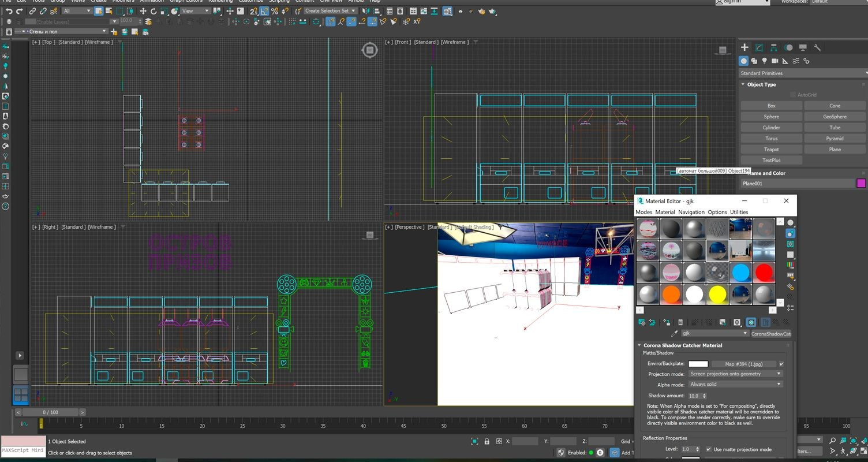Open the Projection mode dropdown
The width and height of the screenshot is (868, 462).
tap(735, 374)
